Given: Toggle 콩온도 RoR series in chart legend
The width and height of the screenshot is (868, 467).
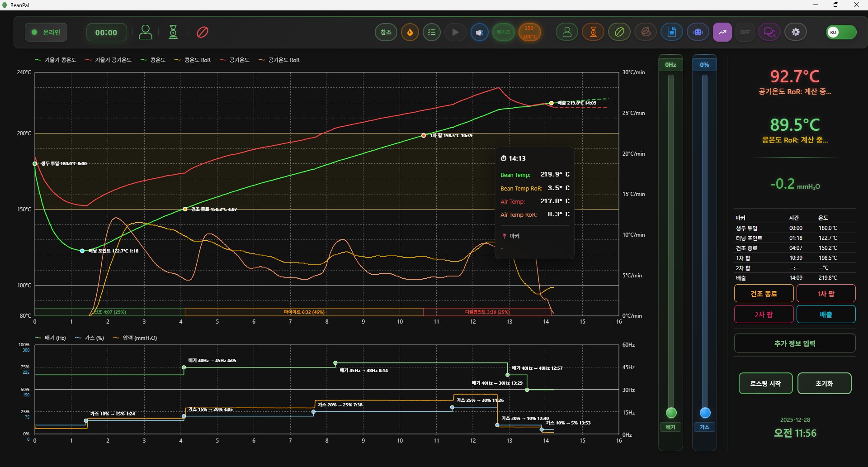Looking at the screenshot, I should pos(193,60).
